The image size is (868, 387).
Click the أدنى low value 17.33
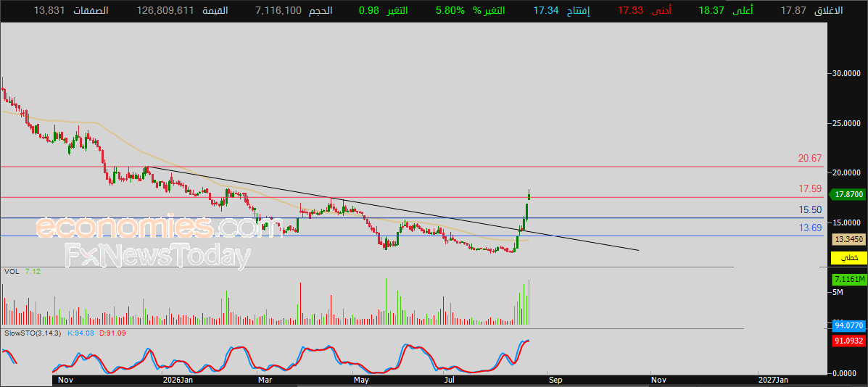click(x=631, y=10)
